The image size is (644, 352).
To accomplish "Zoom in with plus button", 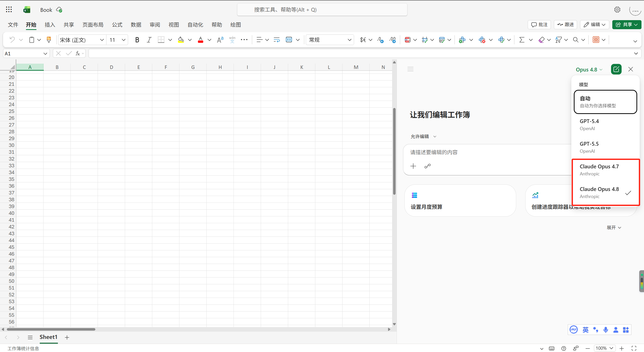I will coord(622,348).
